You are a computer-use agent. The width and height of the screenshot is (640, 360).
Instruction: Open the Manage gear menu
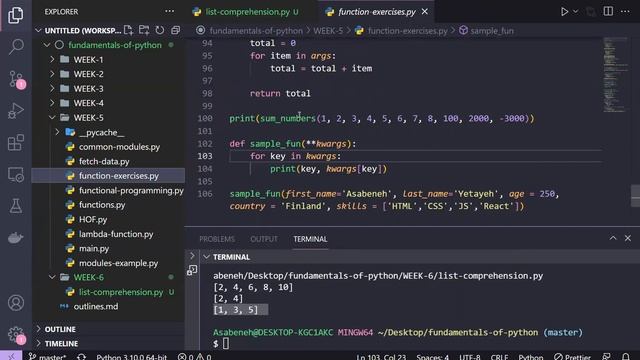(16, 335)
